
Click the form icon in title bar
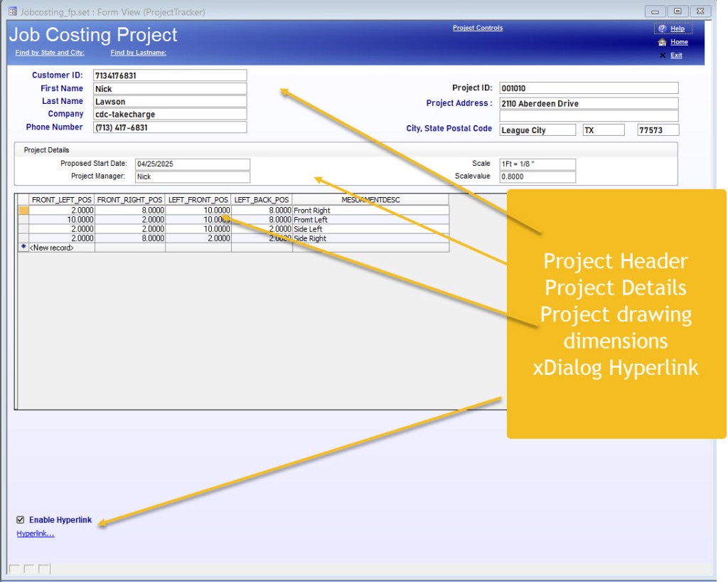11,11
